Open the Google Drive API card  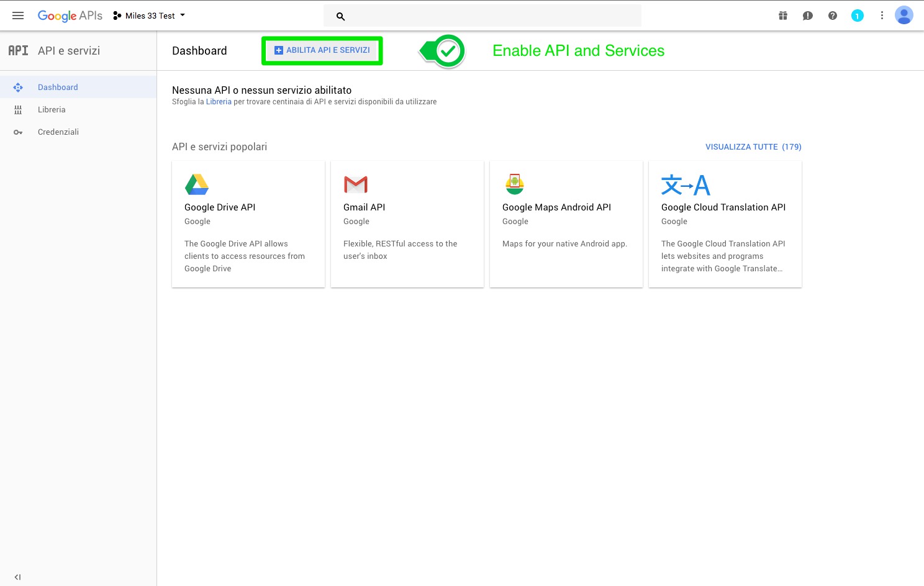pyautogui.click(x=248, y=224)
